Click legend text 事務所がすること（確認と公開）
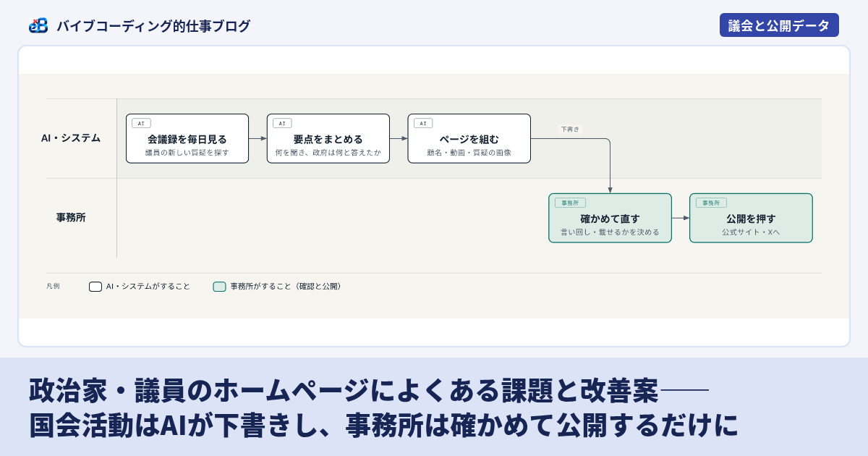Image resolution: width=868 pixels, height=456 pixels. [x=287, y=287]
